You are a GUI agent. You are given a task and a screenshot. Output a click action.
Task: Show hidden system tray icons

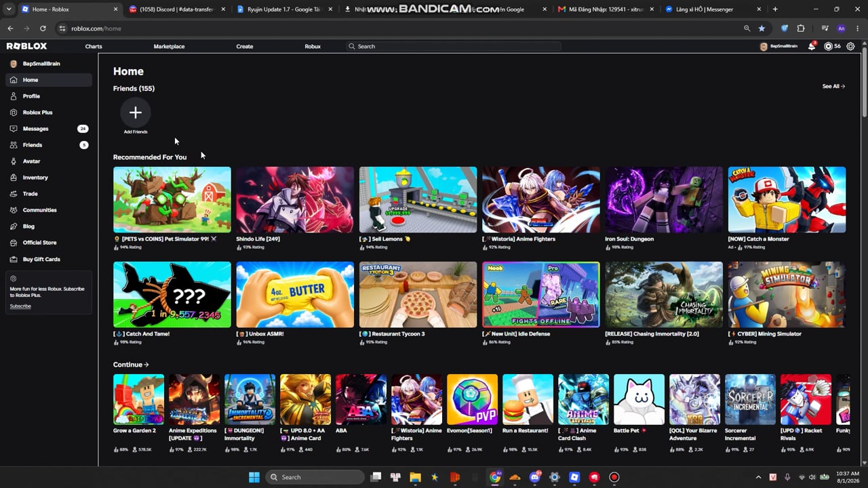pos(758,477)
